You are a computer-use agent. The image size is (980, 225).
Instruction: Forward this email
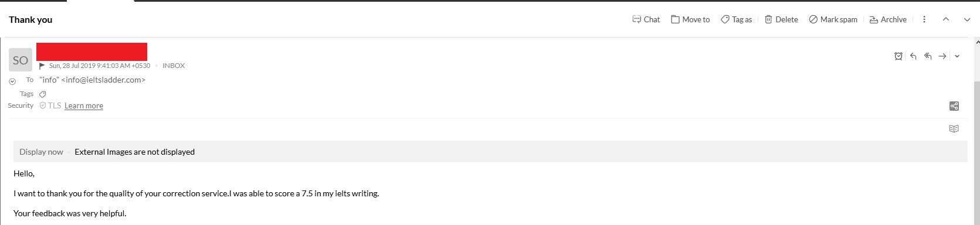click(942, 56)
